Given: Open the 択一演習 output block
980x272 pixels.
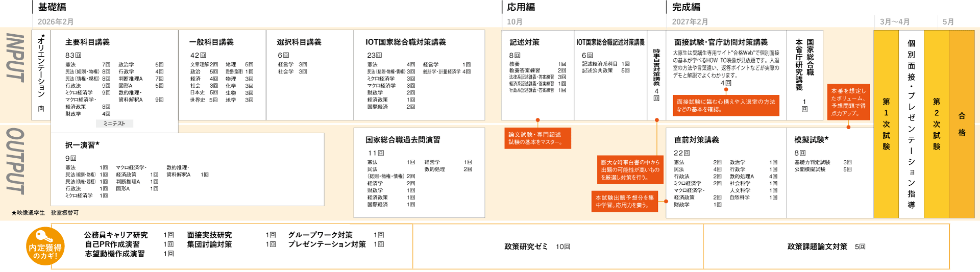Looking at the screenshot, I should [187, 169].
